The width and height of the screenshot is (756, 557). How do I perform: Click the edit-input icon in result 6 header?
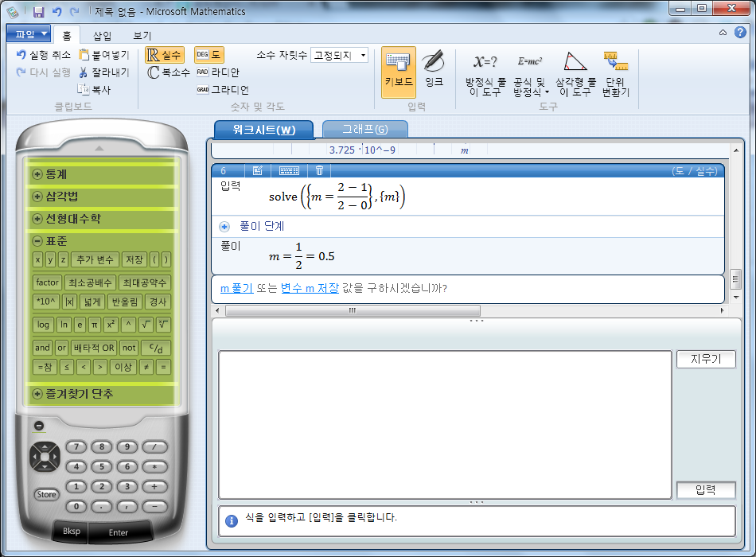tap(258, 170)
